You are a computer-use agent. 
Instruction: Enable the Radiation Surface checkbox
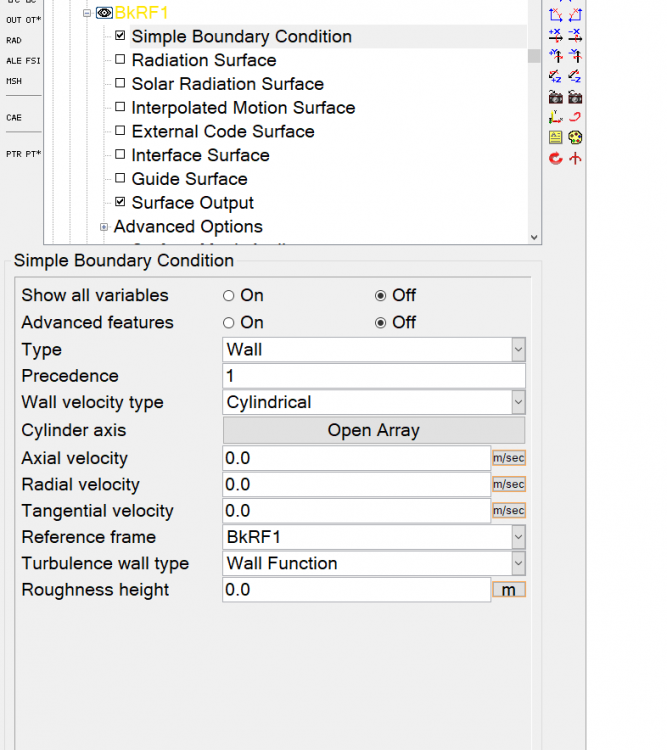coord(120,59)
